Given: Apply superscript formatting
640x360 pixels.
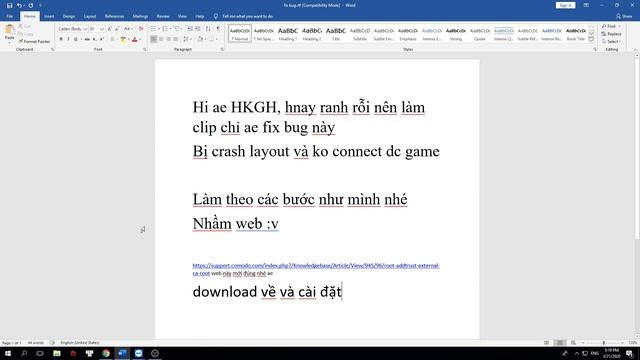Looking at the screenshot, I should [x=102, y=39].
